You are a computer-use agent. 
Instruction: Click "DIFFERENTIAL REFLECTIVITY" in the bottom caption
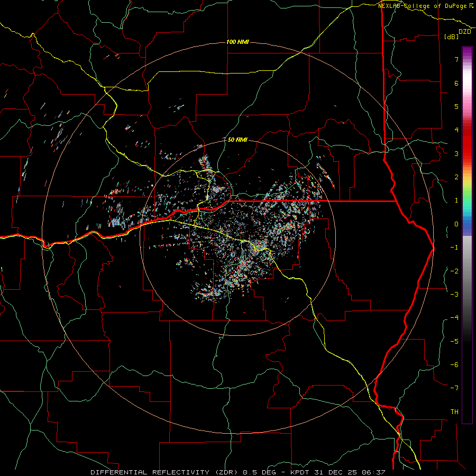pyautogui.click(x=150, y=472)
